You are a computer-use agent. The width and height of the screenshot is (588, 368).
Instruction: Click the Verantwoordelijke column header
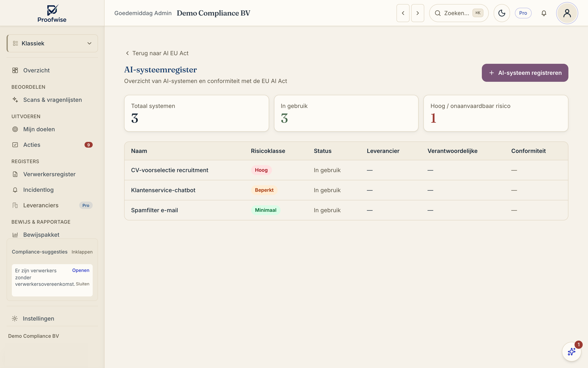click(x=452, y=151)
